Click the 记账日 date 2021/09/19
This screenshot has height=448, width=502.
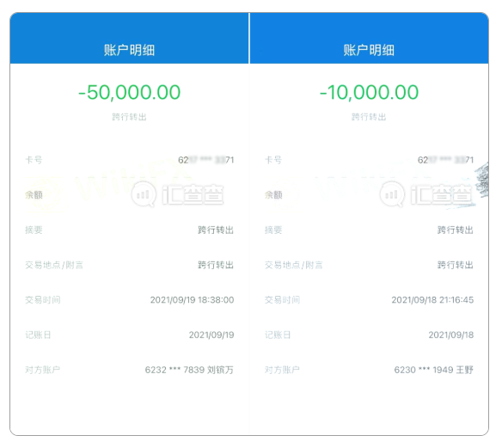[211, 335]
